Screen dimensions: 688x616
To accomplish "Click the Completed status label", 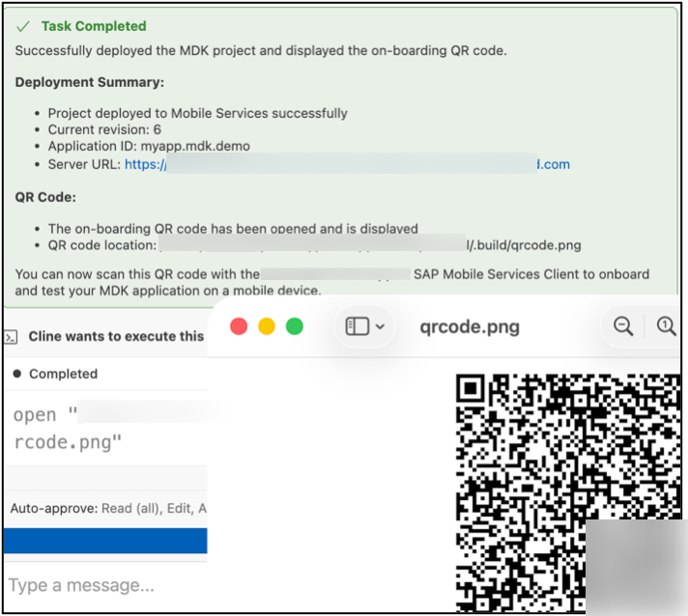I will coord(63,374).
